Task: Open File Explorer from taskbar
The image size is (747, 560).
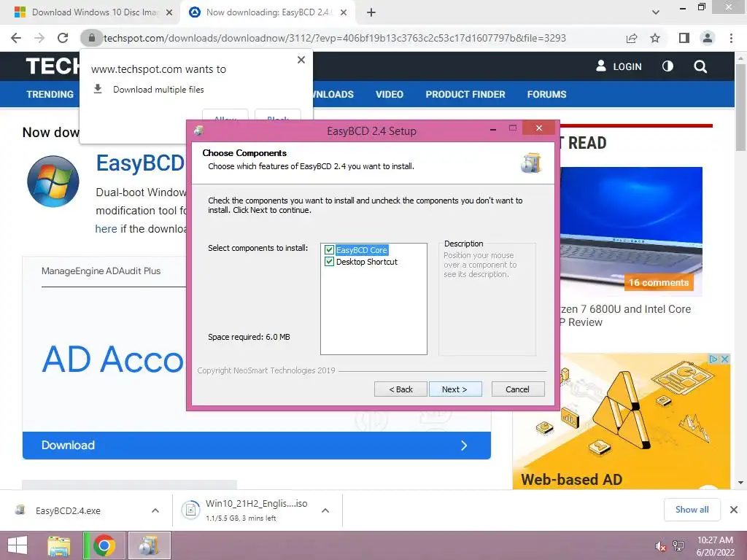Action: [x=58, y=545]
